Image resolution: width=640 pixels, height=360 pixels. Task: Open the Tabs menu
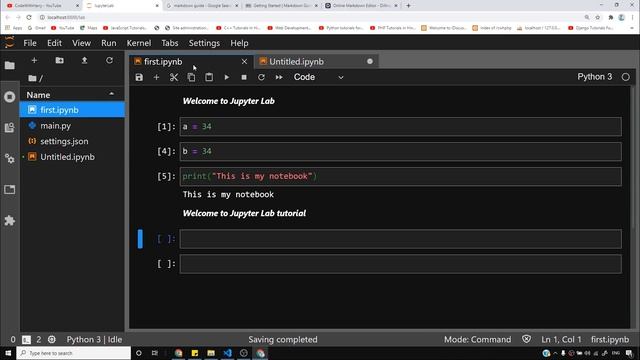(x=170, y=43)
